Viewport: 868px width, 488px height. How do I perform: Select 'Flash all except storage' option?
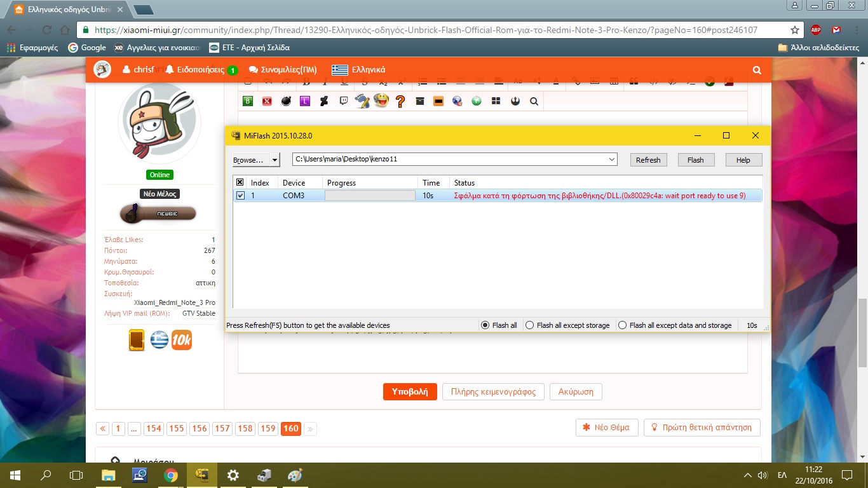point(530,325)
